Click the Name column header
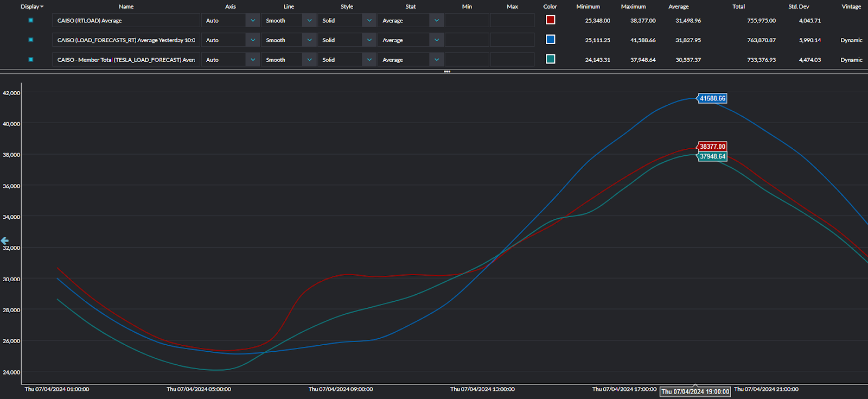The image size is (868, 399). coord(126,7)
